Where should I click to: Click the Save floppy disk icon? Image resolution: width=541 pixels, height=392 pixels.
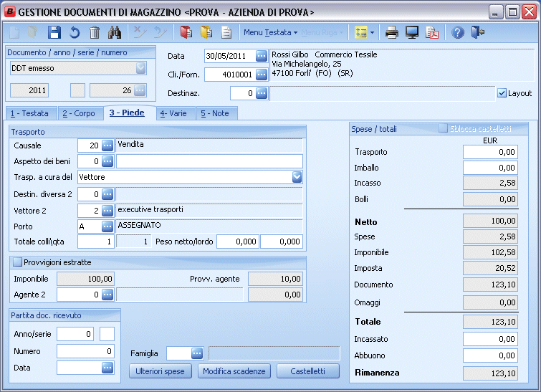(54, 32)
